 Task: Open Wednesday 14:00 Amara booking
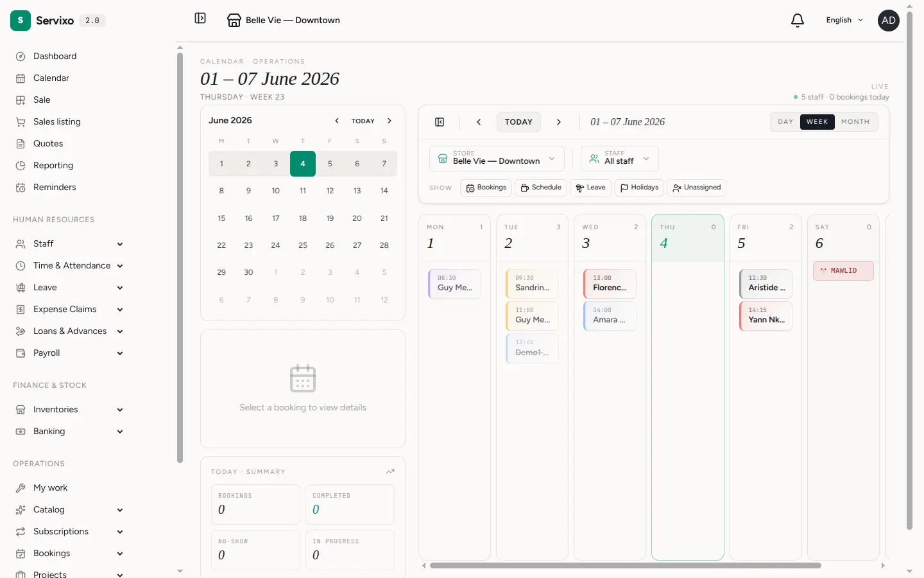coord(610,316)
